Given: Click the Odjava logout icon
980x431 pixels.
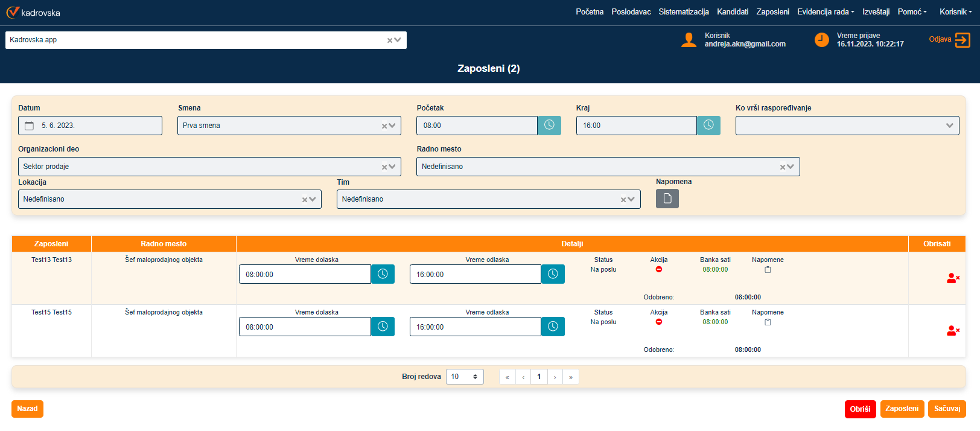Looking at the screenshot, I should (x=962, y=40).
